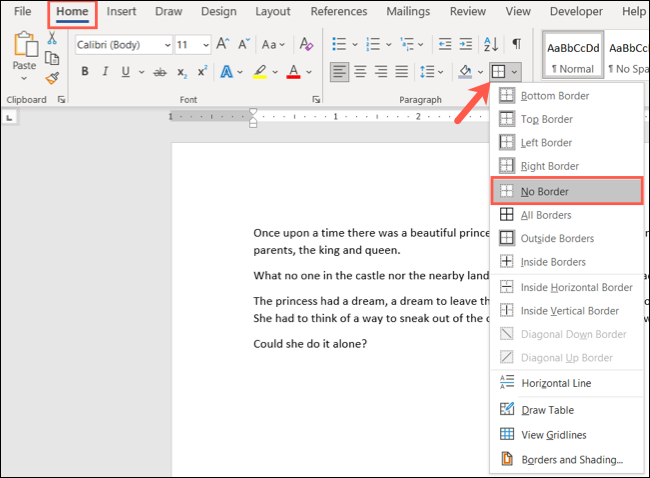Screen dimensions: 650x478
Task: Click the Sort icon
Action: click(x=490, y=45)
